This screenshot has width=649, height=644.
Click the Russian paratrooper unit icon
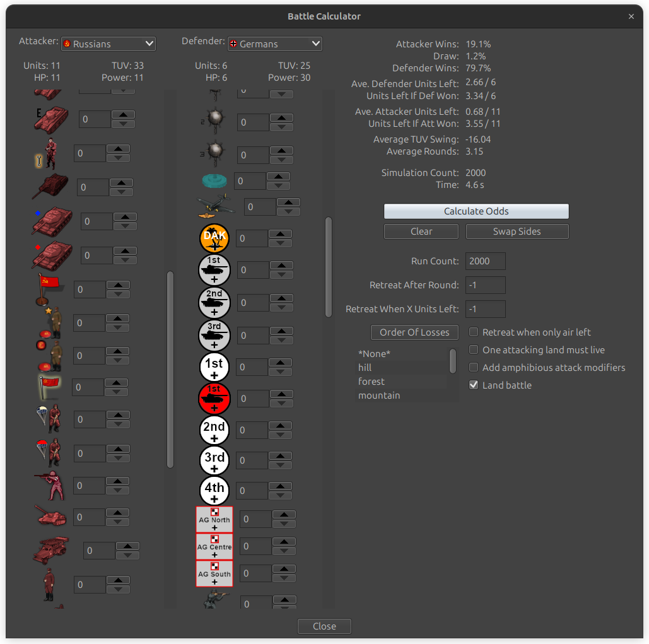(x=49, y=419)
